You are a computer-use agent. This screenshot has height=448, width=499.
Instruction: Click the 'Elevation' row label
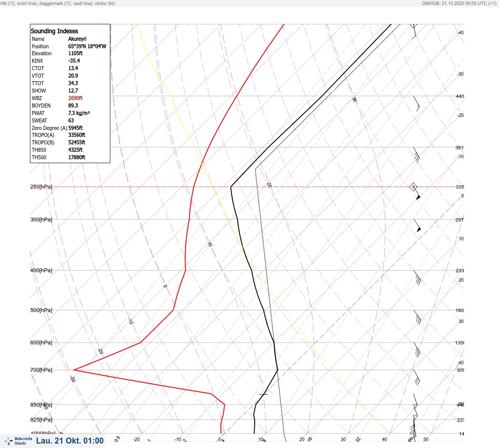(x=42, y=53)
